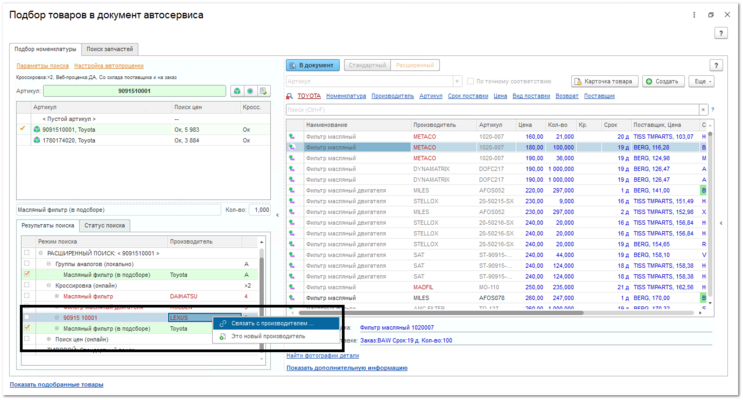Open the Еще dropdown menu
This screenshot has width=743, height=400.
click(702, 82)
